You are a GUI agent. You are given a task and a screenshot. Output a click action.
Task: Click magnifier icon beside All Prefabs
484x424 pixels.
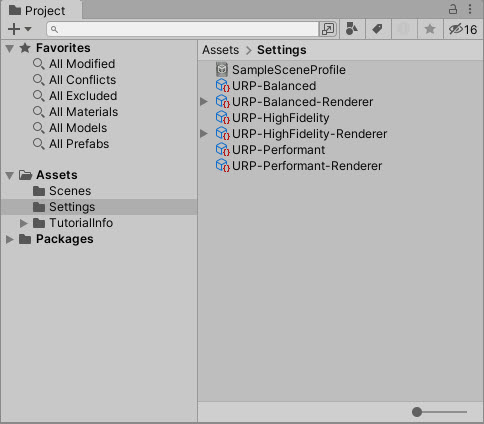coord(39,144)
